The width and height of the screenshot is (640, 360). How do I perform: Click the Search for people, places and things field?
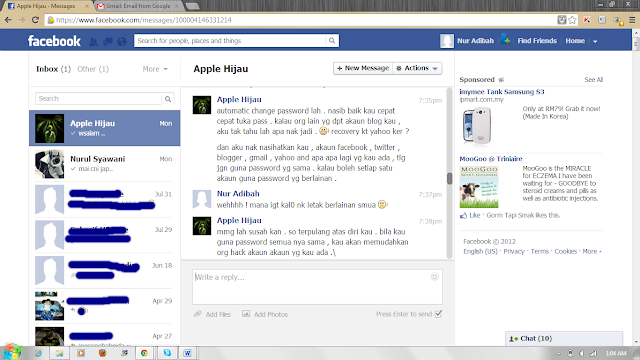[230, 40]
